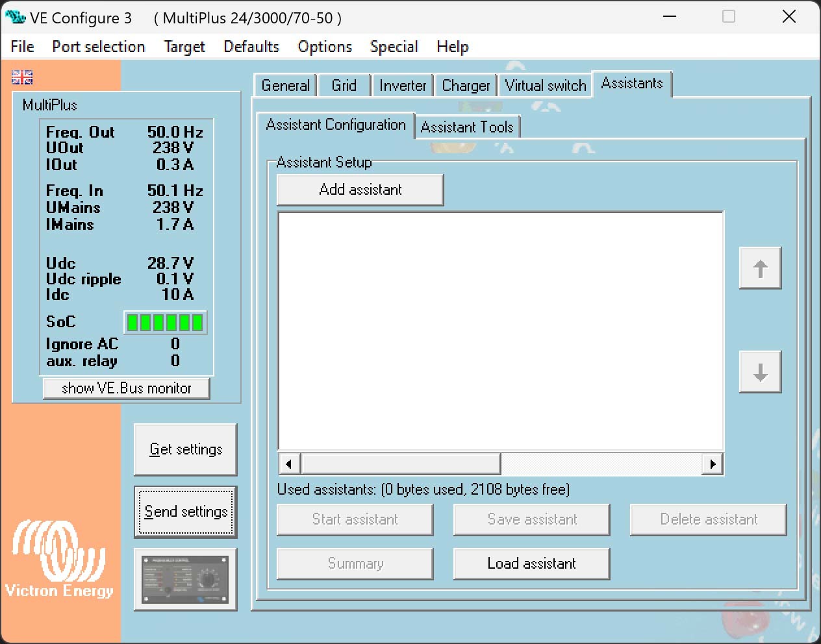Open the Multi control panel image button
821x644 pixels.
tap(185, 580)
